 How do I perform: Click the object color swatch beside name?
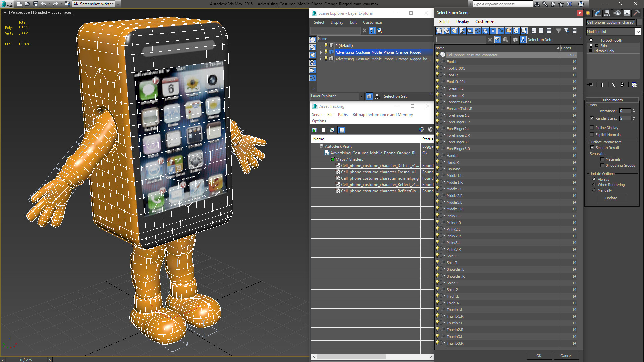pyautogui.click(x=639, y=22)
